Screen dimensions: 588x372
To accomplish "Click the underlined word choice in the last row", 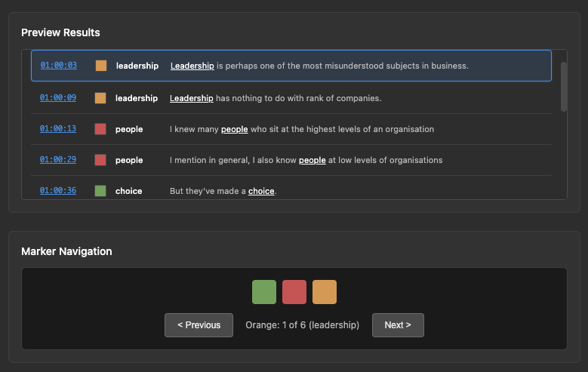I will point(261,191).
